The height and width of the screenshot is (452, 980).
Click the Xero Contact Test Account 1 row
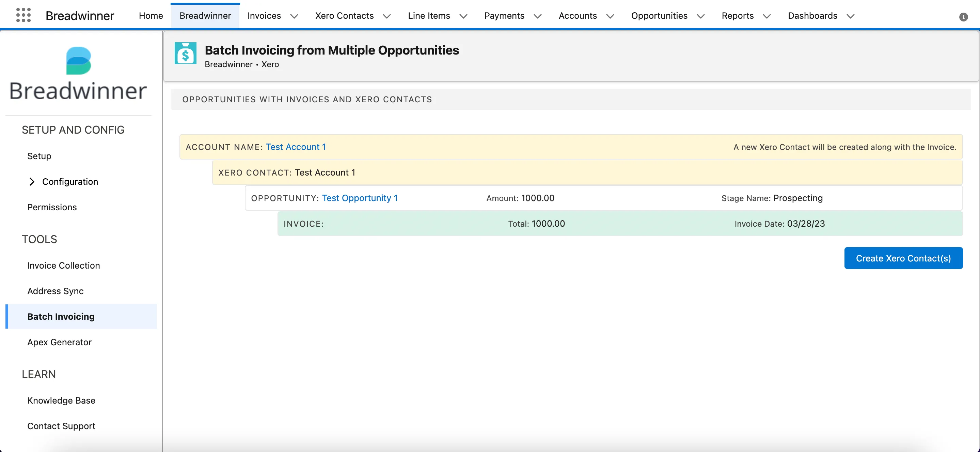tap(587, 172)
